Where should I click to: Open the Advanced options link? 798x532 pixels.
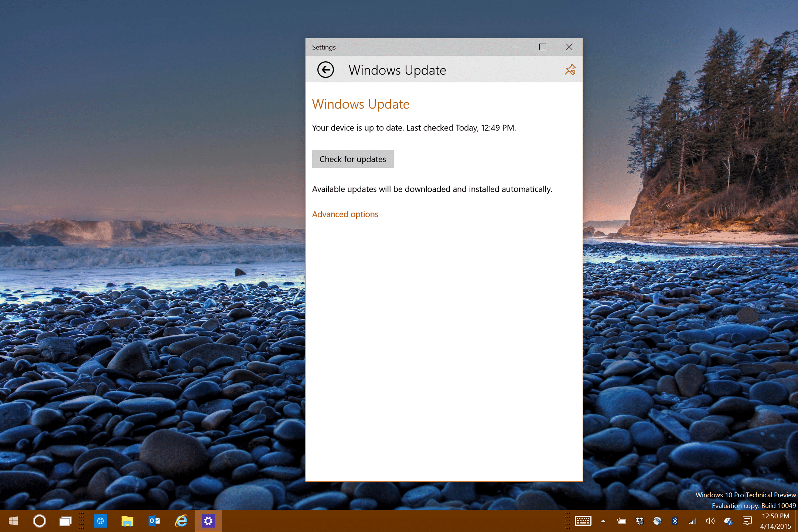pyautogui.click(x=345, y=214)
